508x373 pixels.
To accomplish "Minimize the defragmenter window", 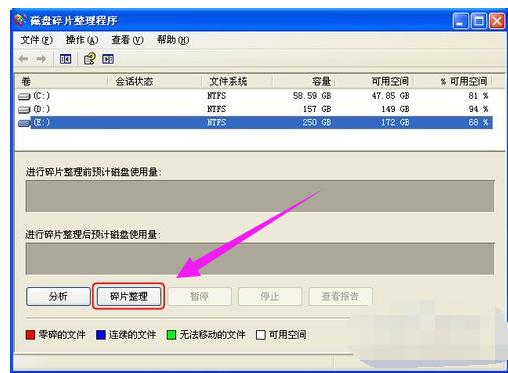I will click(460, 21).
